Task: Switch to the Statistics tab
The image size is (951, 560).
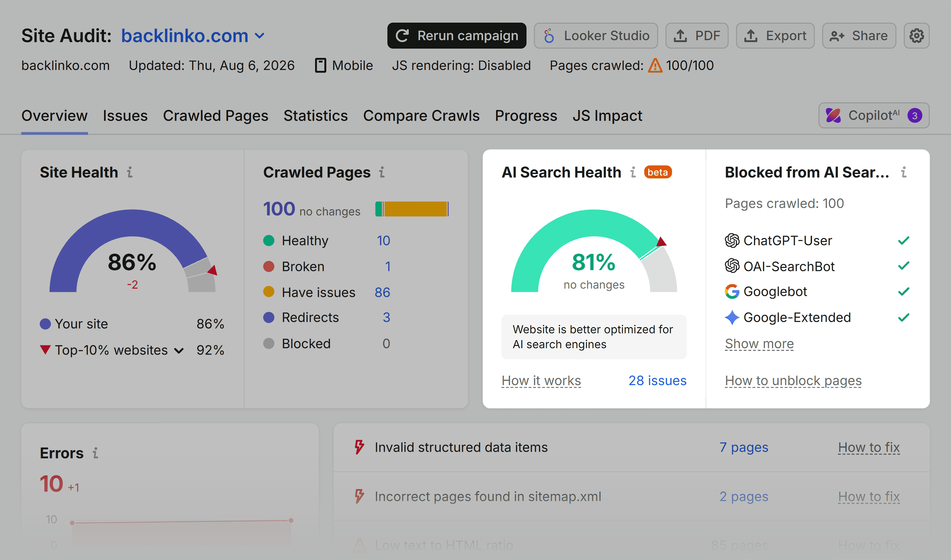Action: click(316, 116)
